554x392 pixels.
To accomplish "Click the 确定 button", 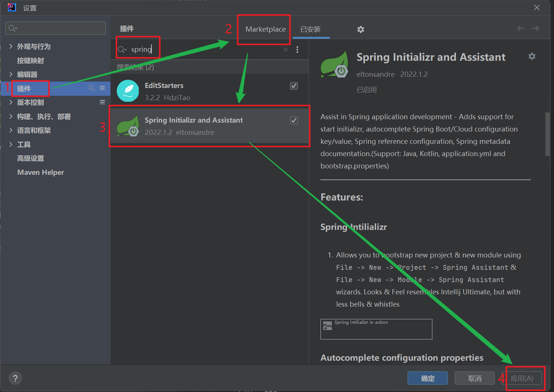I will [428, 378].
